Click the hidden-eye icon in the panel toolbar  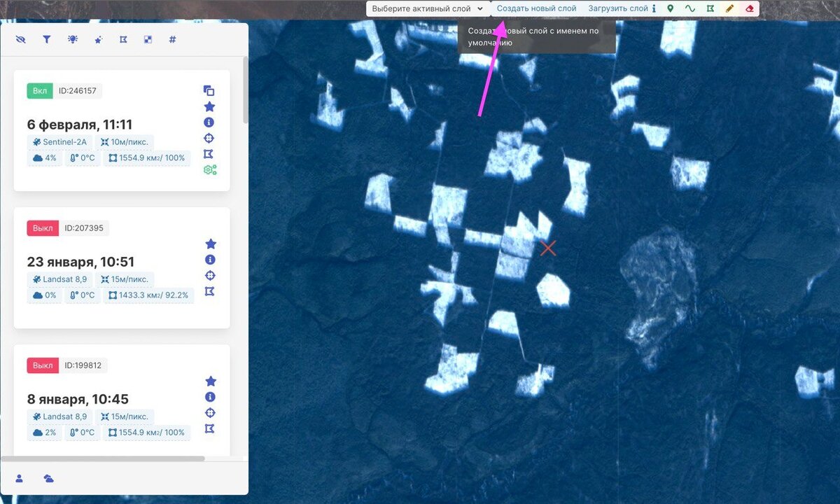(x=20, y=40)
